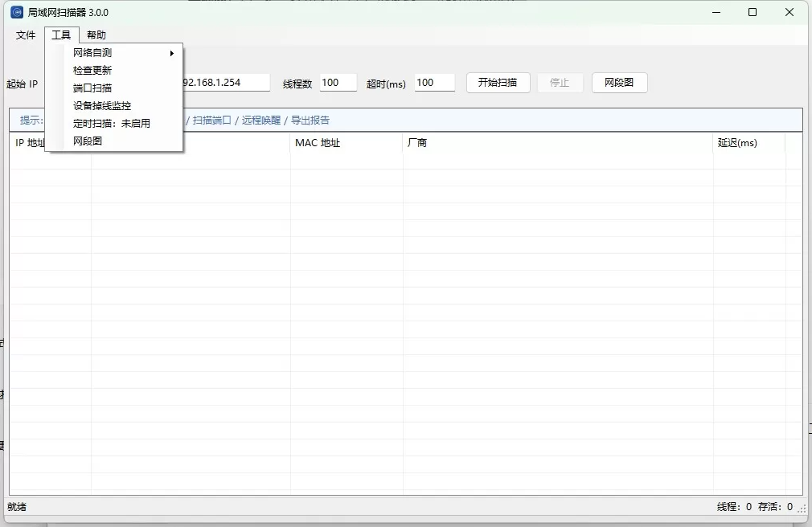Viewport: 812px width, 527px height.
Task: Click the 停止 button
Action: 560,83
